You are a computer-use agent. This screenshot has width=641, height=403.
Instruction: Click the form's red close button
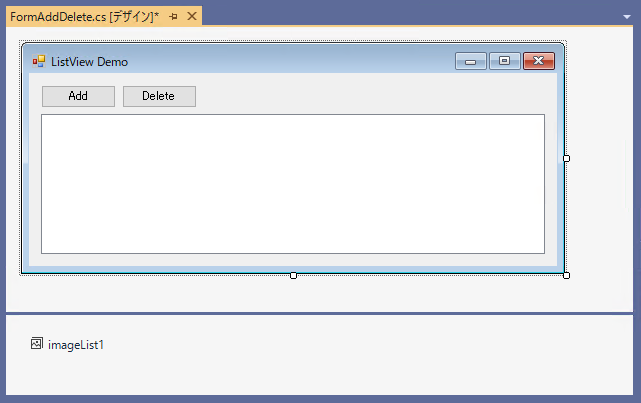coord(539,61)
